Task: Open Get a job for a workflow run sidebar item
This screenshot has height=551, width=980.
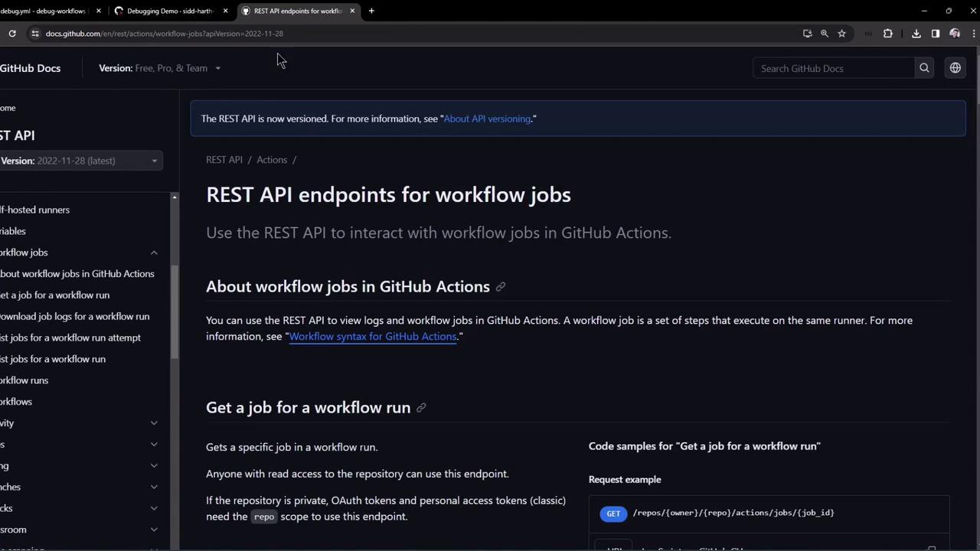Action: point(54,295)
